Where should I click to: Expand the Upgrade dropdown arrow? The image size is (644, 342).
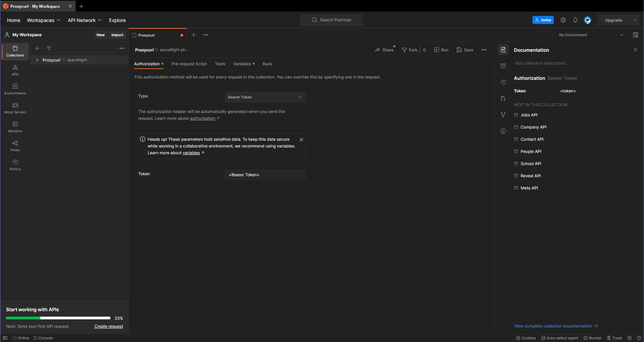click(635, 20)
